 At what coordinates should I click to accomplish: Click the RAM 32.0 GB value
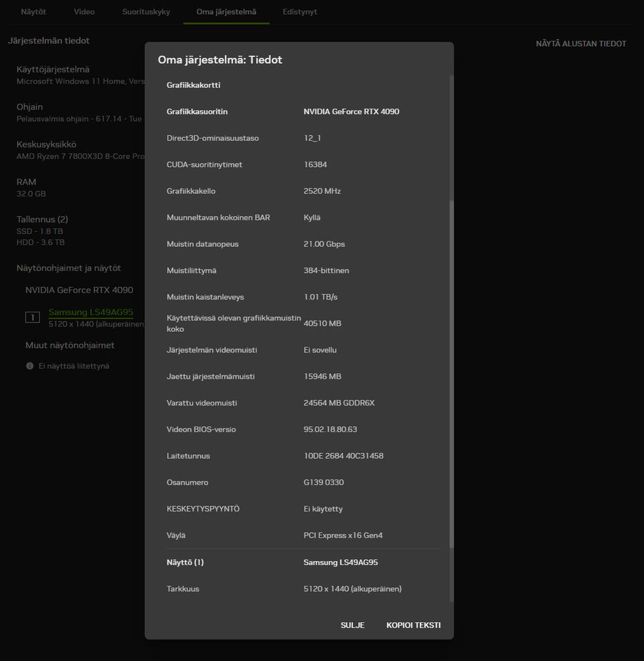(31, 194)
